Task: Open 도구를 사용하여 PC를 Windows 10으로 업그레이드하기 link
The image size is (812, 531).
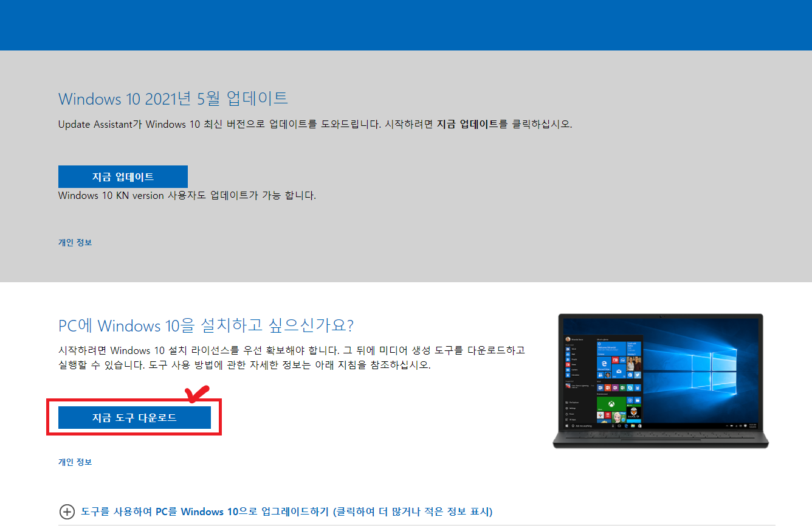Action: point(286,512)
